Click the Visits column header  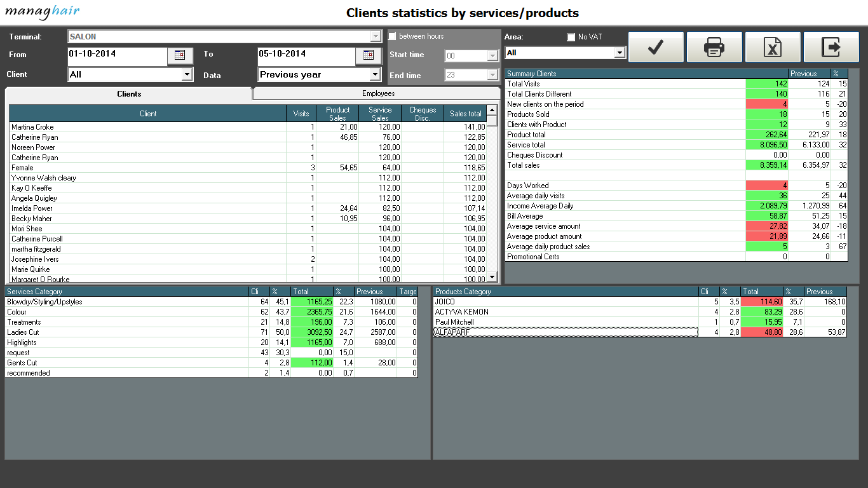coord(301,114)
